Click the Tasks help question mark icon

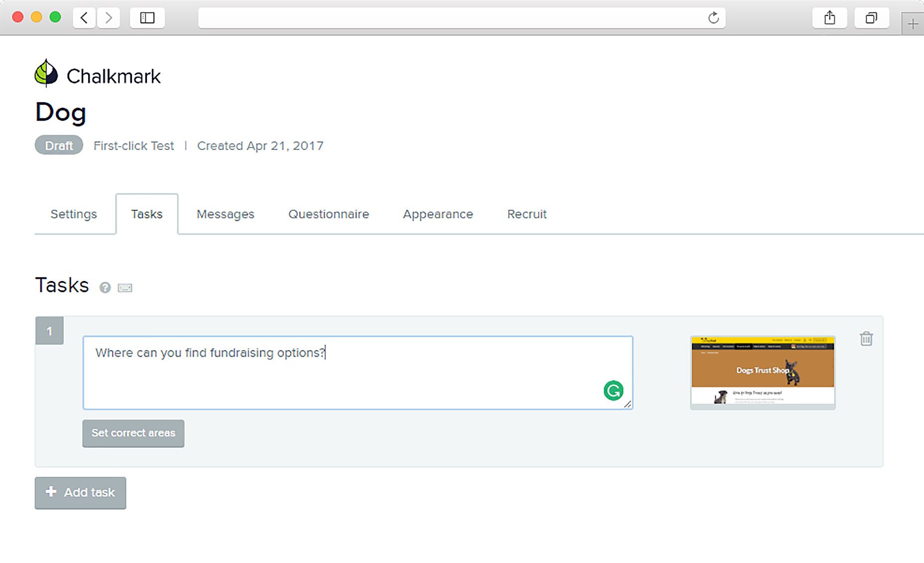coord(105,287)
